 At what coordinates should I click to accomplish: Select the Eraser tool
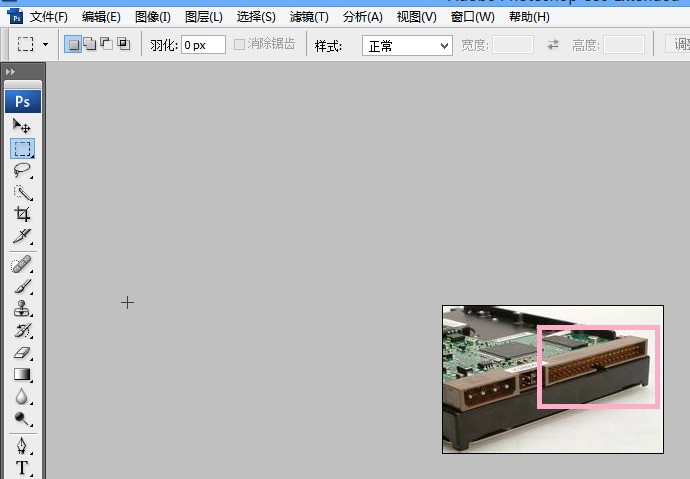(x=22, y=352)
